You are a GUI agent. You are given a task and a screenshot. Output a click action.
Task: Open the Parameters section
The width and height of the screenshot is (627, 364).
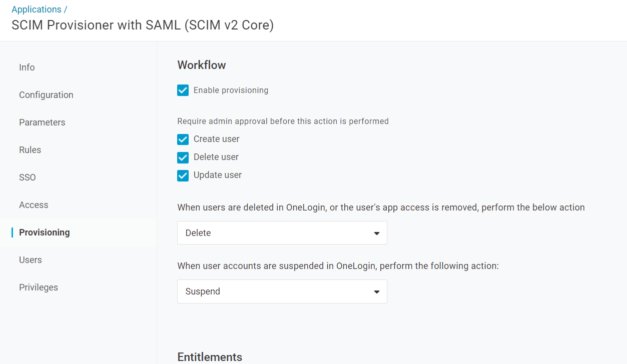42,122
